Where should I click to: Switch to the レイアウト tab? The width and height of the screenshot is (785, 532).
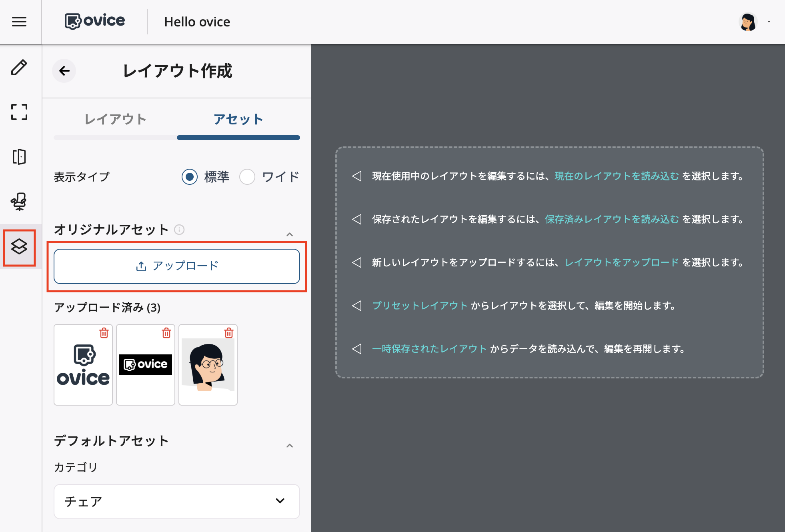click(x=115, y=119)
